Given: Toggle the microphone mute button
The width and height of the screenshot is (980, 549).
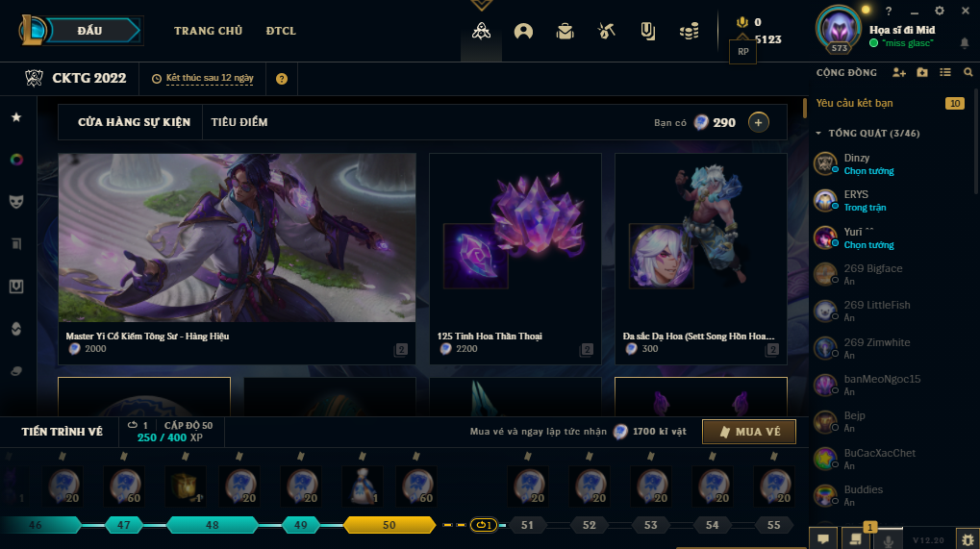Looking at the screenshot, I should (888, 539).
